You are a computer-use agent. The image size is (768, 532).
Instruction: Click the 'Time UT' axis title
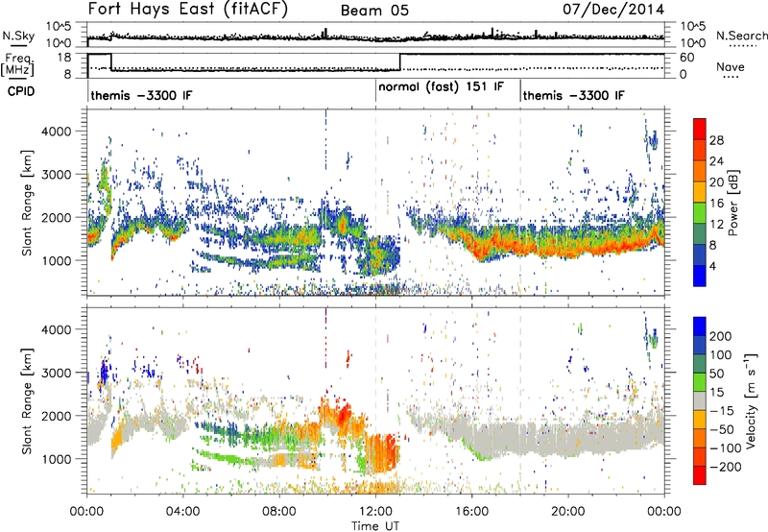click(x=375, y=525)
